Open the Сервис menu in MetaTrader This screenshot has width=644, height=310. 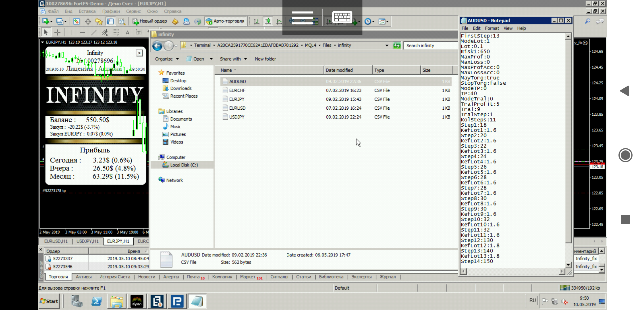point(133,11)
